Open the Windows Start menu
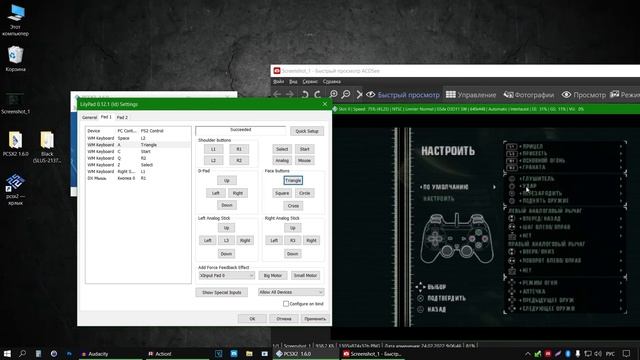This screenshot has width=640, height=360. coord(7,353)
